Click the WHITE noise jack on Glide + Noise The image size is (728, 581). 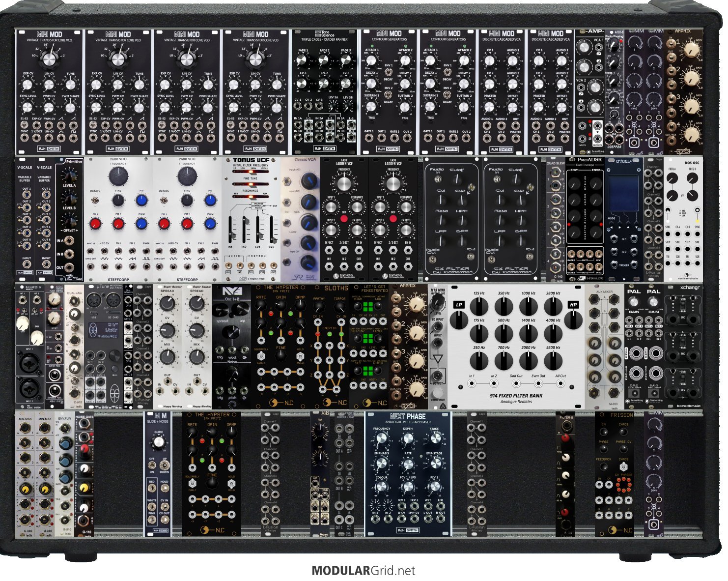tap(152, 507)
